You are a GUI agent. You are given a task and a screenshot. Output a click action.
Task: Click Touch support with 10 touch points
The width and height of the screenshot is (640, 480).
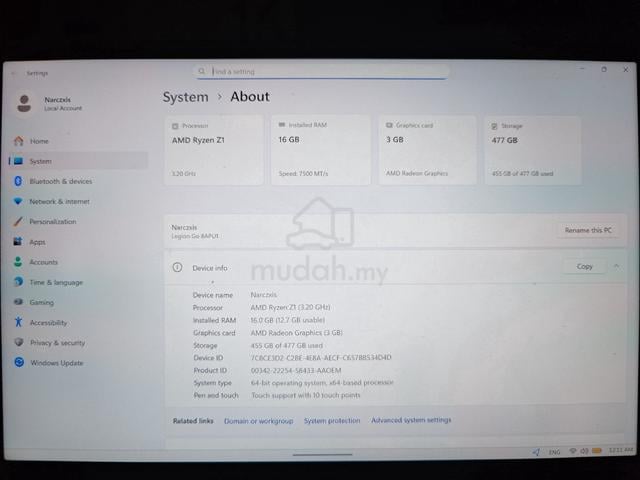[x=306, y=395]
